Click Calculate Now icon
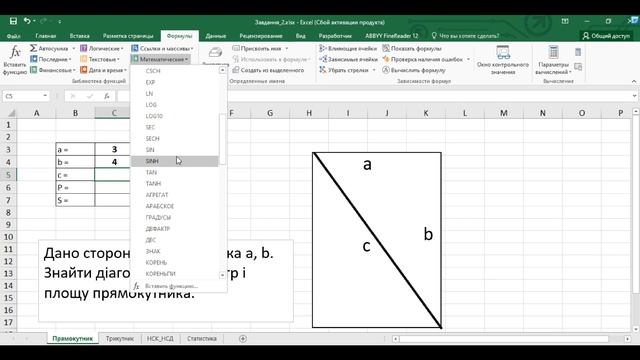Viewport: 640px width, 360px height. (x=578, y=52)
